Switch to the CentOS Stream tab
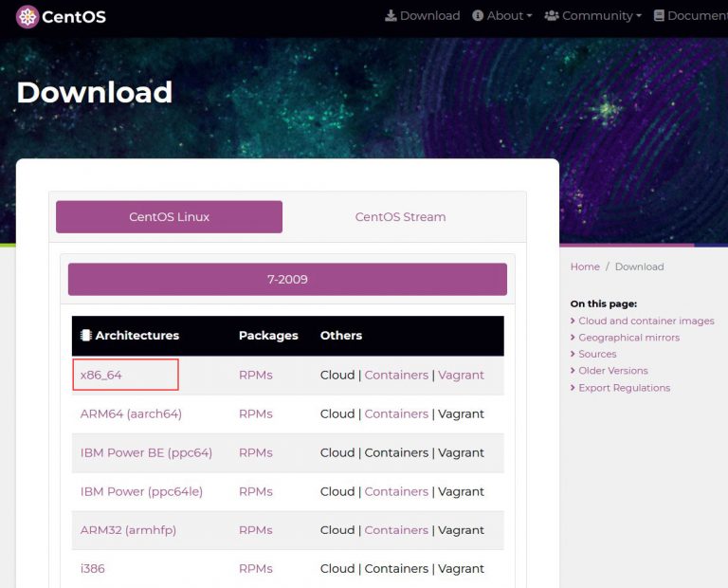Image resolution: width=728 pixels, height=588 pixels. click(x=400, y=217)
